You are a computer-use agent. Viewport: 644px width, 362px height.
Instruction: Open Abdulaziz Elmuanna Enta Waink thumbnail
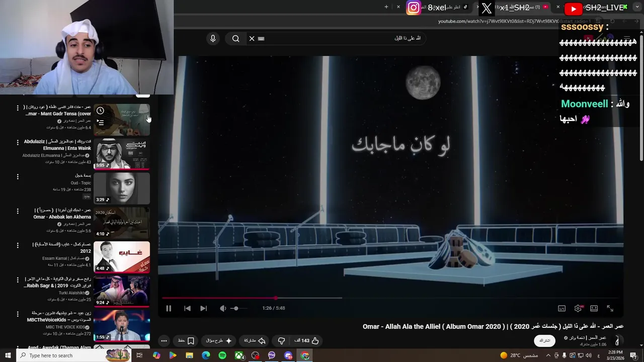coord(122,154)
